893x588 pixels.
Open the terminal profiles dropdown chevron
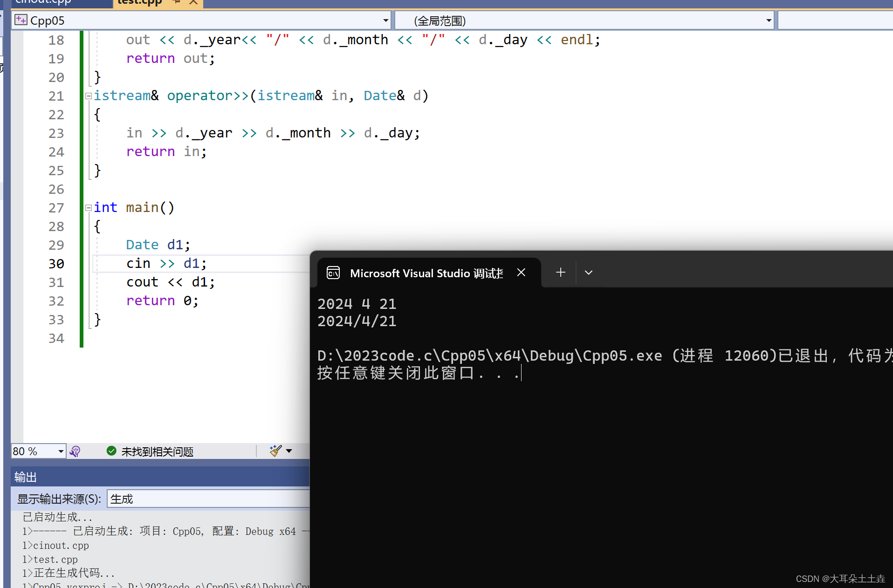click(x=588, y=273)
